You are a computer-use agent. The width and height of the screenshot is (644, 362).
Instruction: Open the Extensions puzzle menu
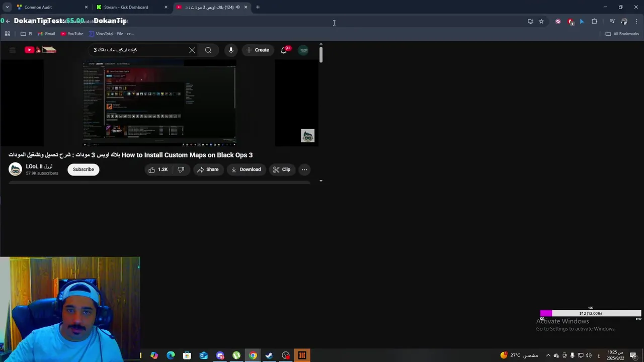pos(595,21)
